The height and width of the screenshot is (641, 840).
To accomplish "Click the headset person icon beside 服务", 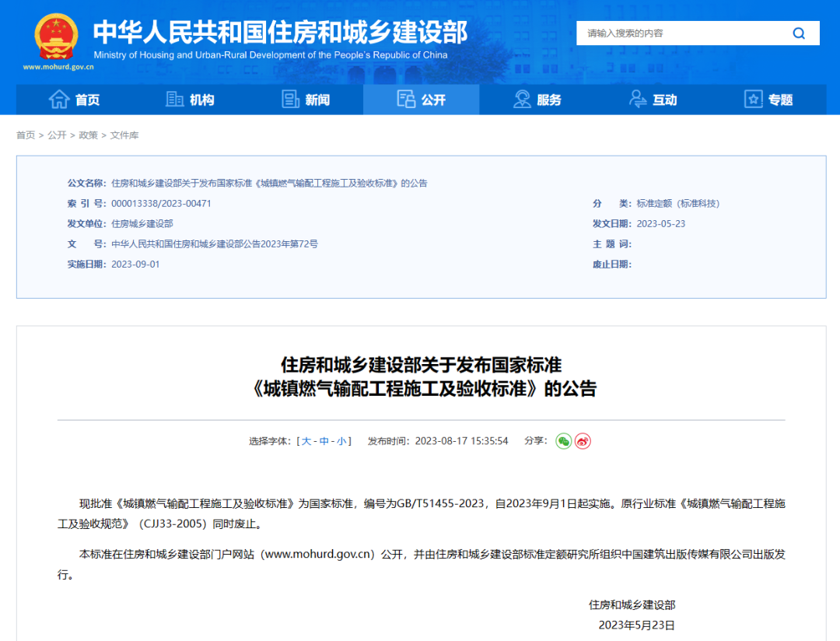I will 522,99.
